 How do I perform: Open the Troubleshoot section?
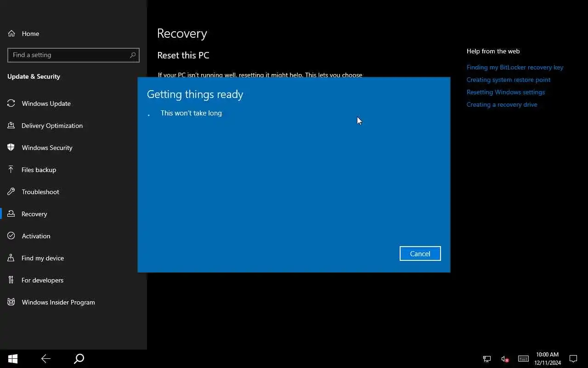(40, 192)
